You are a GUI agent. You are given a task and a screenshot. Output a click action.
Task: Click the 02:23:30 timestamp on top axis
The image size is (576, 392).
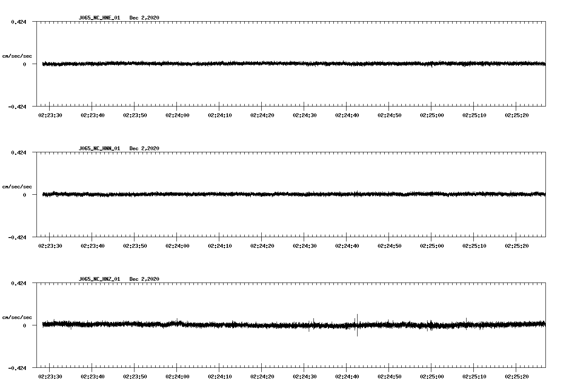[x=50, y=115]
